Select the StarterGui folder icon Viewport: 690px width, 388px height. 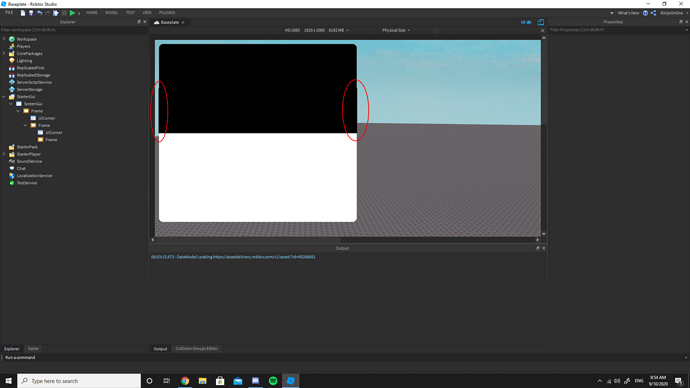12,97
